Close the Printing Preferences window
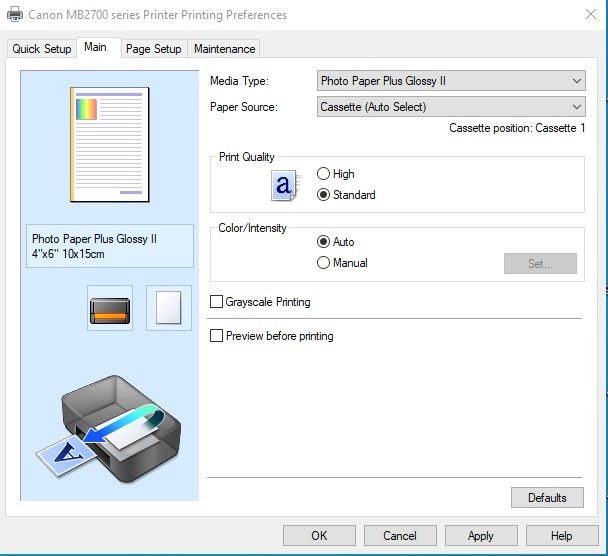Image resolution: width=608 pixels, height=556 pixels. pyautogui.click(x=591, y=14)
